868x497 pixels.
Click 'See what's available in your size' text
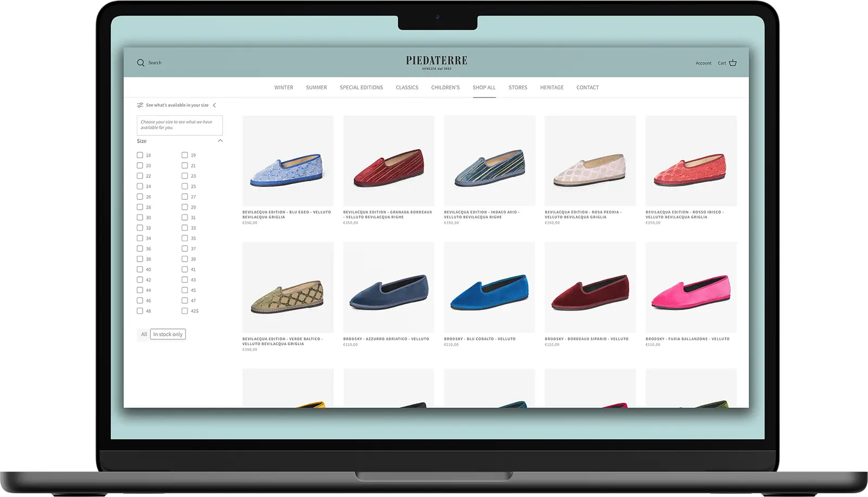[x=177, y=105]
